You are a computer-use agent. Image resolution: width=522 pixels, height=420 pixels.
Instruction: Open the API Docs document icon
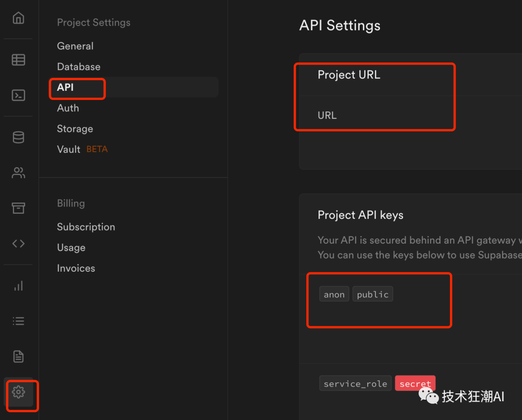(x=18, y=357)
